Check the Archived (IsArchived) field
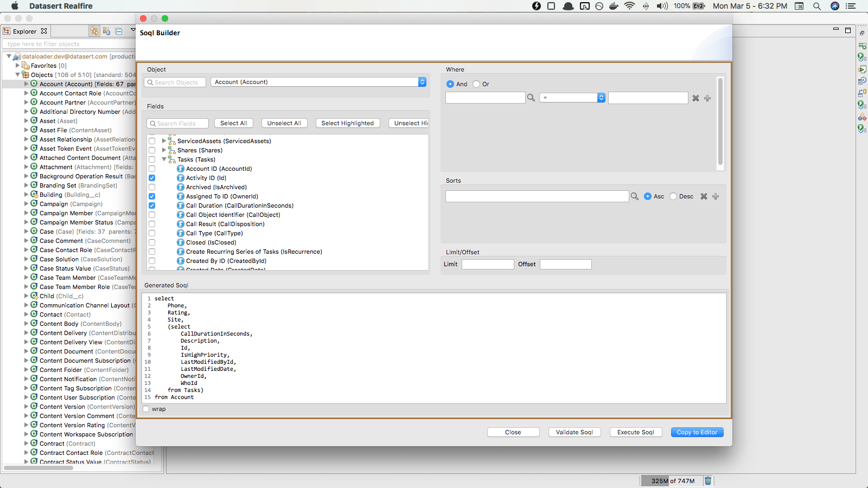 tap(152, 187)
